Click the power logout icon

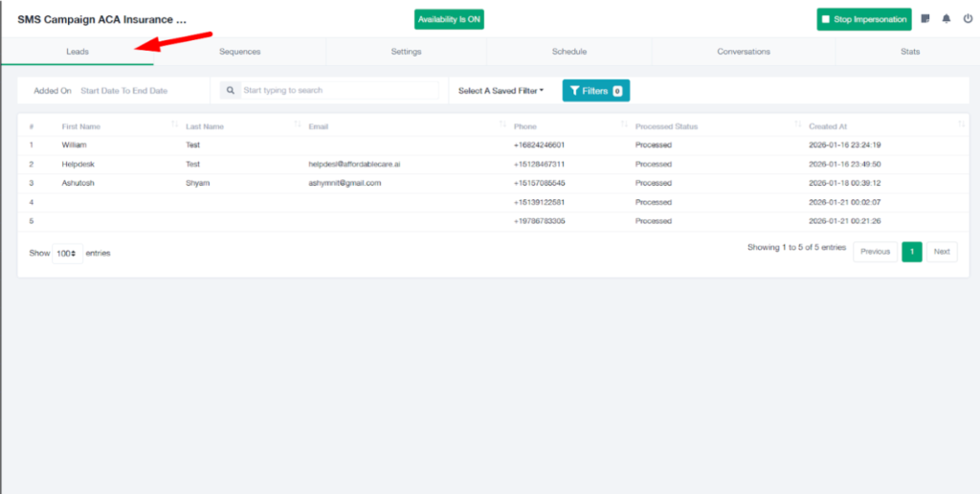click(x=968, y=19)
